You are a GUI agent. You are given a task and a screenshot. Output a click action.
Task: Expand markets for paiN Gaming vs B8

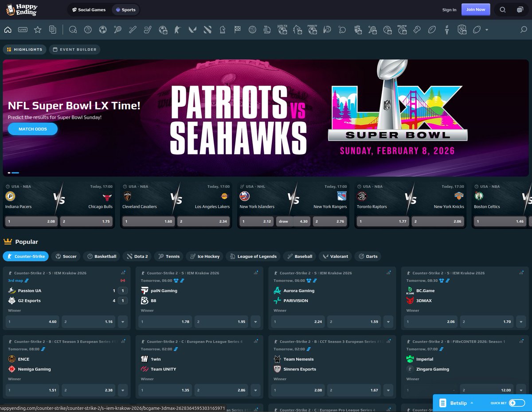pyautogui.click(x=255, y=322)
